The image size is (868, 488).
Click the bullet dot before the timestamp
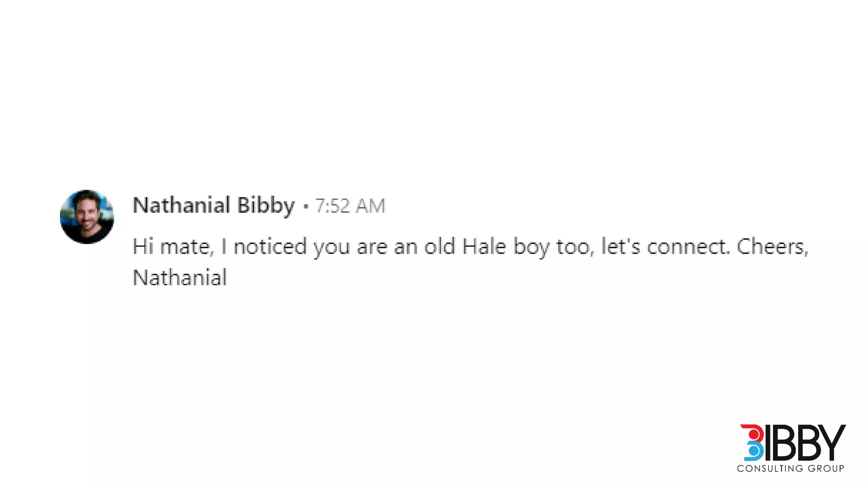(x=306, y=206)
